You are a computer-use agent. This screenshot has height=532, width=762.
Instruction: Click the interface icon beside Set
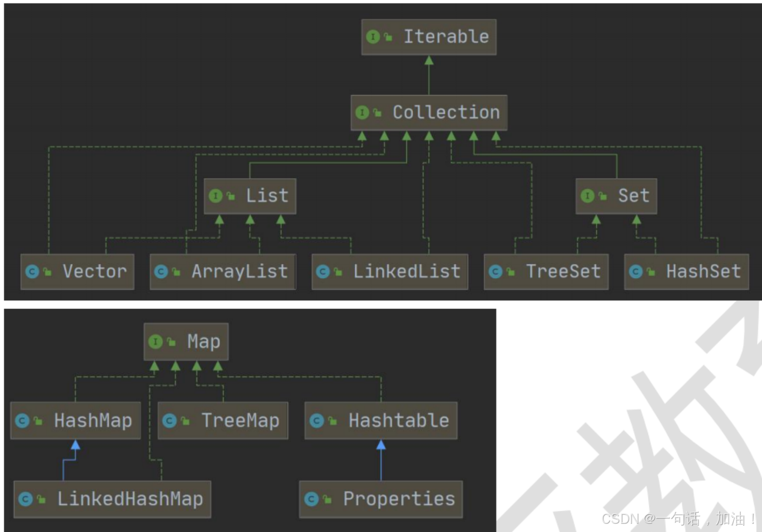point(587,196)
